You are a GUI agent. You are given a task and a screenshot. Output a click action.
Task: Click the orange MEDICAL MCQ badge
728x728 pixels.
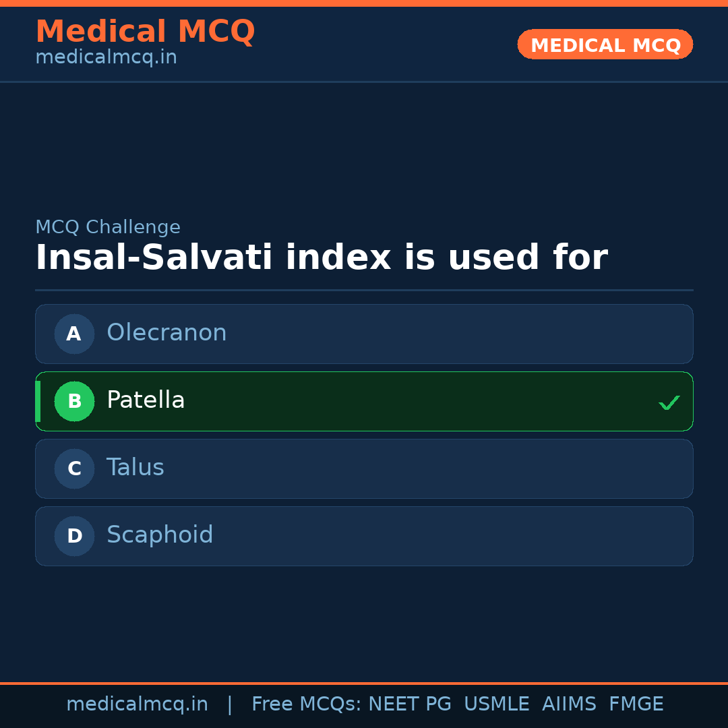[605, 44]
